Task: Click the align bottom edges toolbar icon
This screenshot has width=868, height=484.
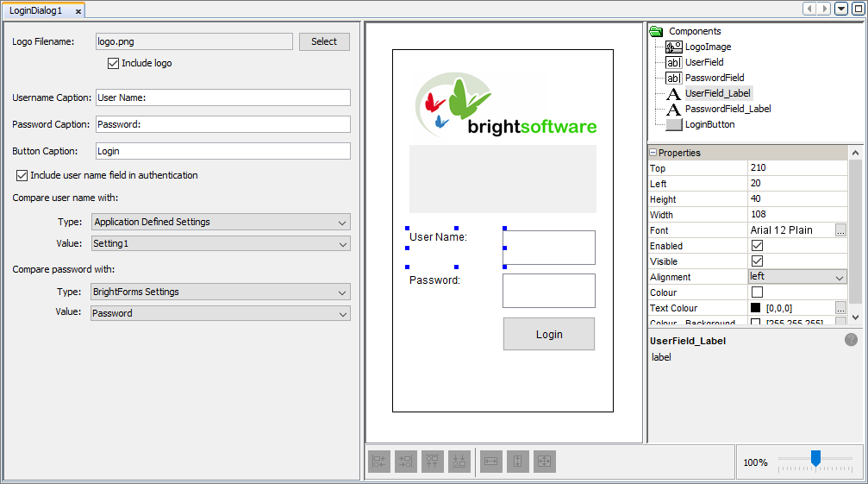Action: (459, 462)
